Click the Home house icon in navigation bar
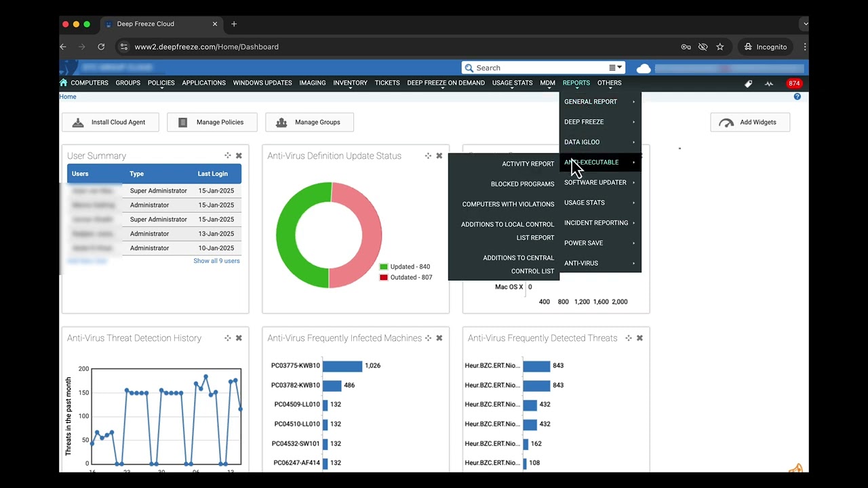 coord(64,83)
